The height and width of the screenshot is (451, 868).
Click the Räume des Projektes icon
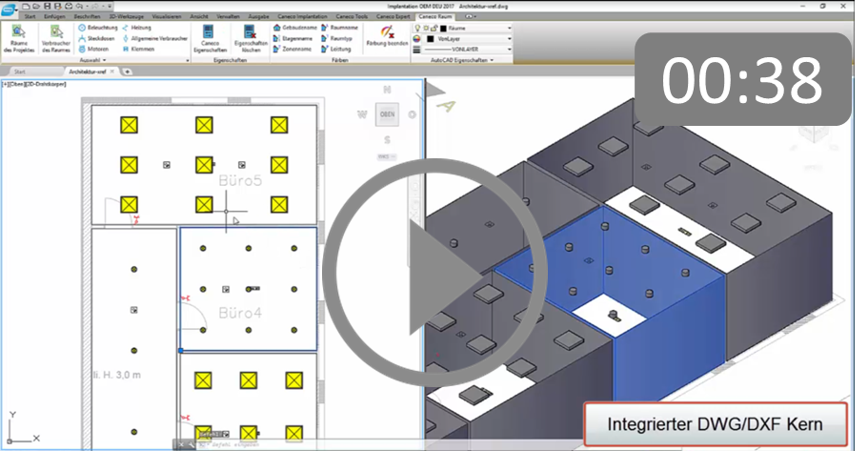point(18,33)
